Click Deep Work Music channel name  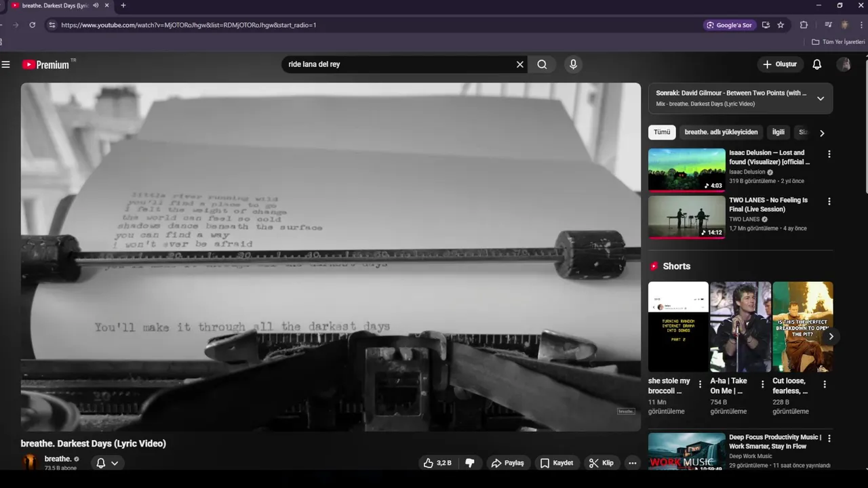tap(751, 456)
